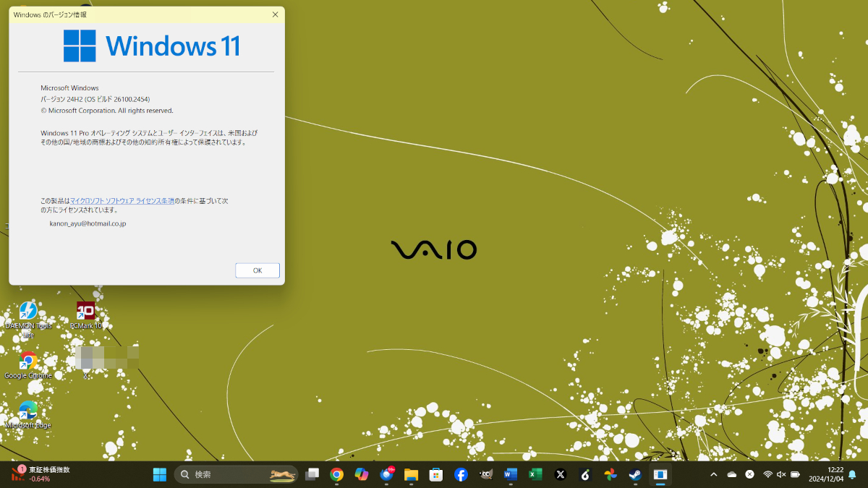Viewport: 868px width, 488px height.
Task: Click OK in the Windows version dialog
Action: coord(257,270)
